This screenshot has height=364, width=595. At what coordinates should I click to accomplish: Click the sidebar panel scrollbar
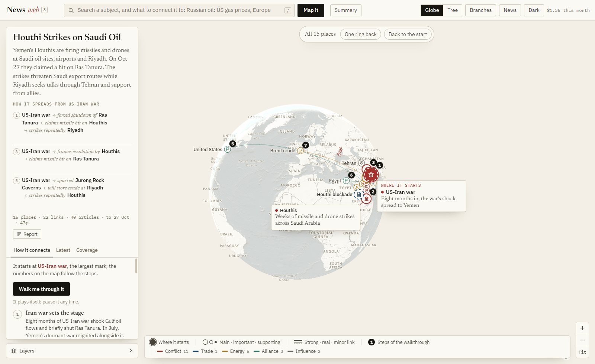click(136, 266)
